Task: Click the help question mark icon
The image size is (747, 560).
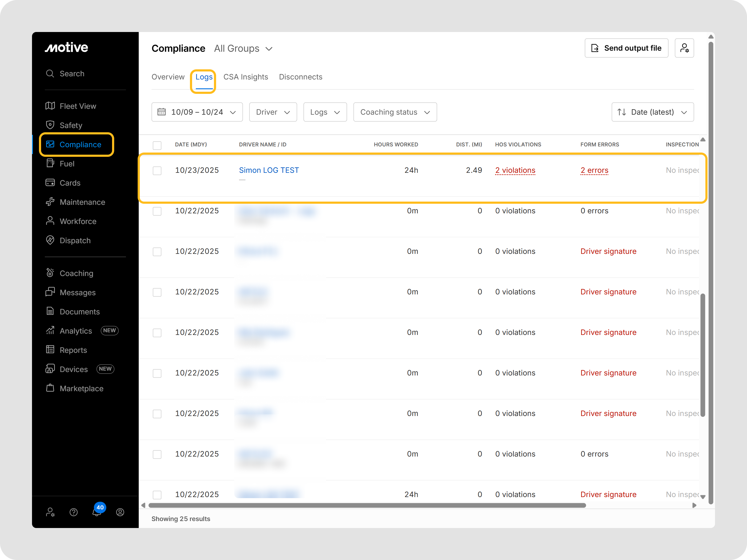Action: click(74, 512)
